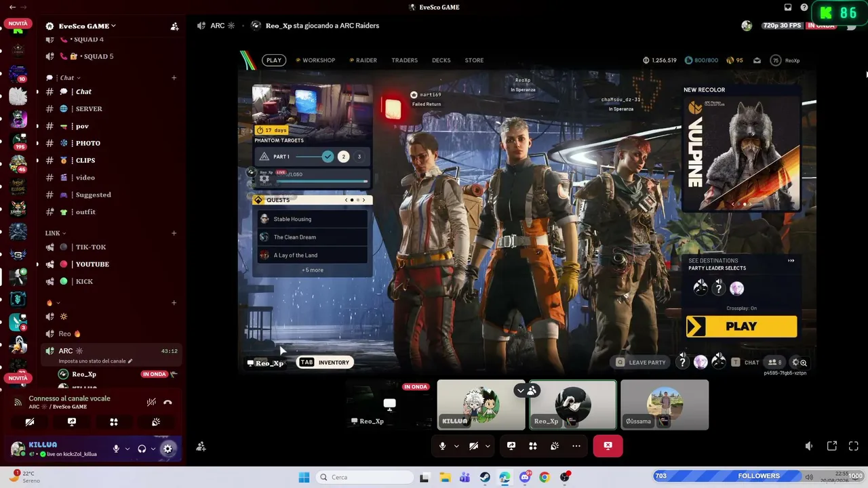Open Steam from the taskbar
868x488 pixels.
coord(485,477)
